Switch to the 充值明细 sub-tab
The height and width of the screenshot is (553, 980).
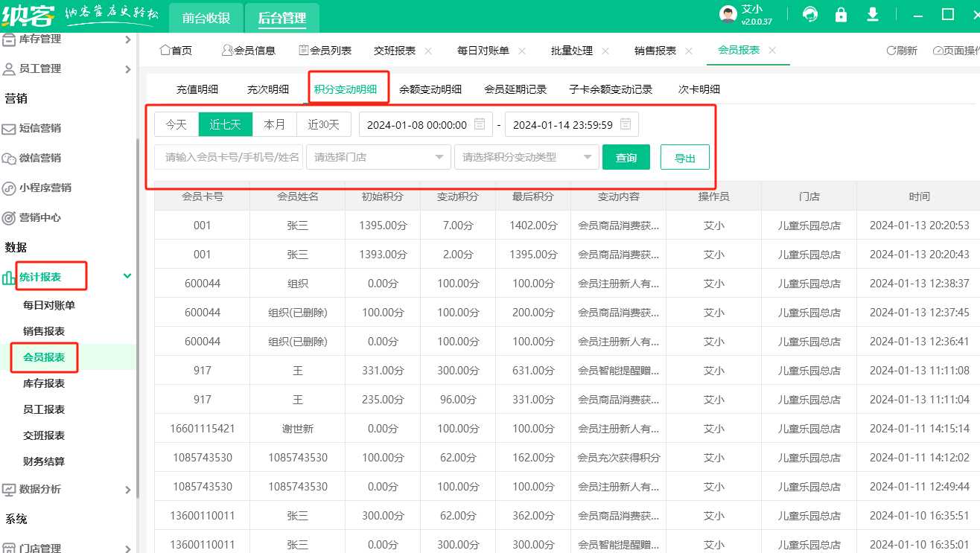click(197, 89)
